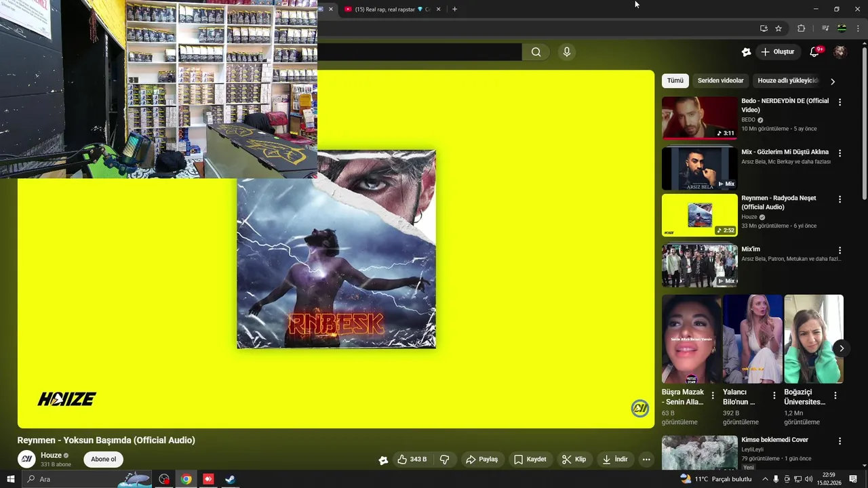Open options for Boğaziçi Üniversitesi short
This screenshot has height=488, width=868.
[835, 396]
